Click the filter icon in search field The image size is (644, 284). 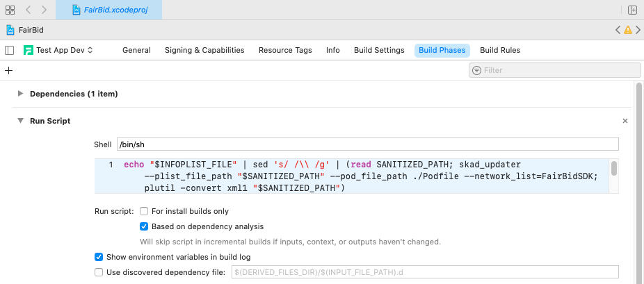click(x=476, y=71)
